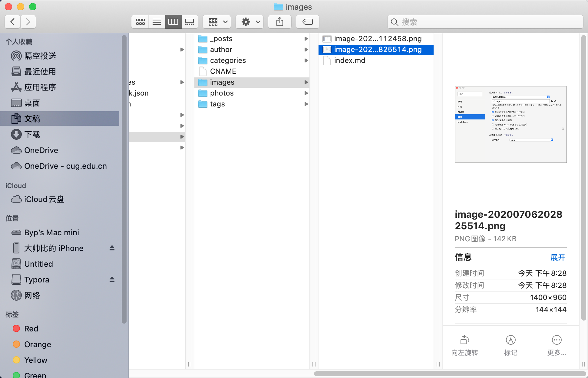Switch to icon view mode

(140, 22)
